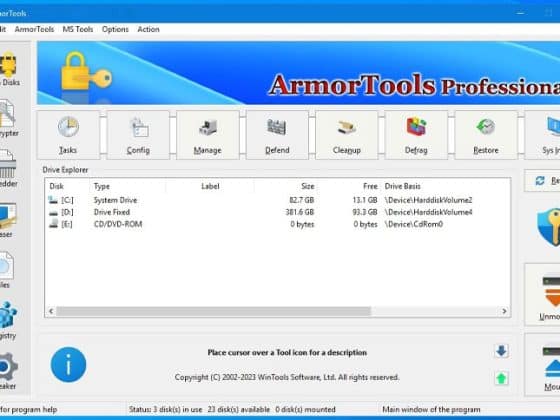Open the Action menu
This screenshot has height=420, width=560.
click(148, 29)
